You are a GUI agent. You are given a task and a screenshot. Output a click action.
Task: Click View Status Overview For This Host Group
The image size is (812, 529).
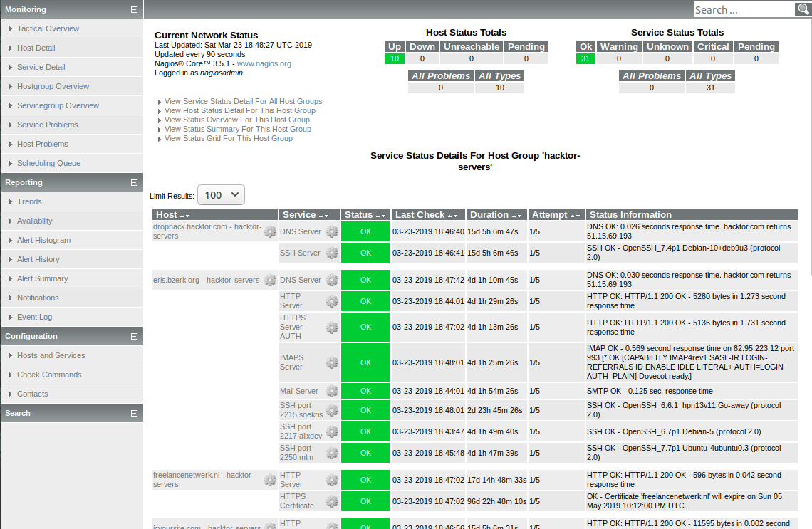coord(237,120)
